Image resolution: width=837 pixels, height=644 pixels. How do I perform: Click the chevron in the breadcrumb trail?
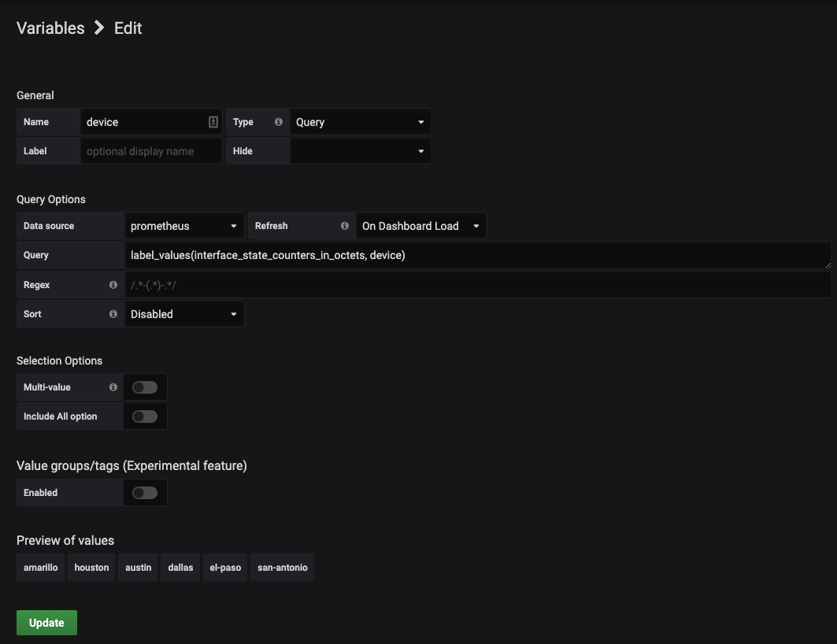tap(99, 28)
